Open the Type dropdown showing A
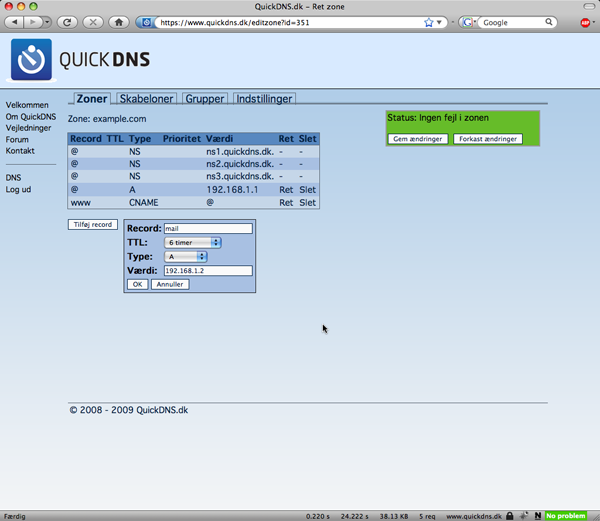Viewport: 600px width, 521px height. [x=186, y=256]
